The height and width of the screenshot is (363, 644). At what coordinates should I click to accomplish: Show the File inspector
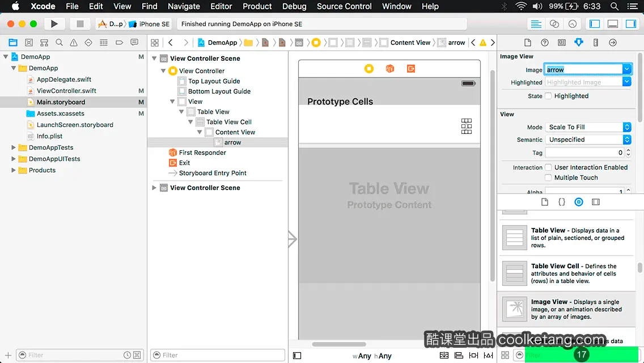[528, 43]
